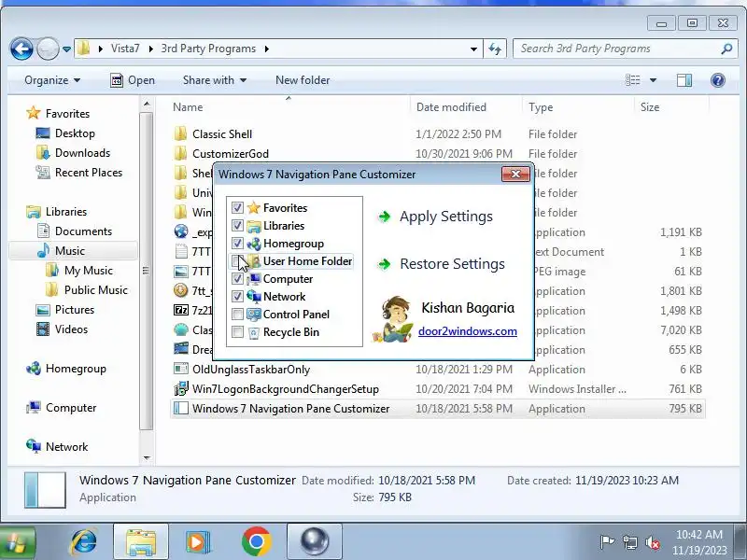This screenshot has height=560, width=747.
Task: Open the Organize menu
Action: (52, 80)
